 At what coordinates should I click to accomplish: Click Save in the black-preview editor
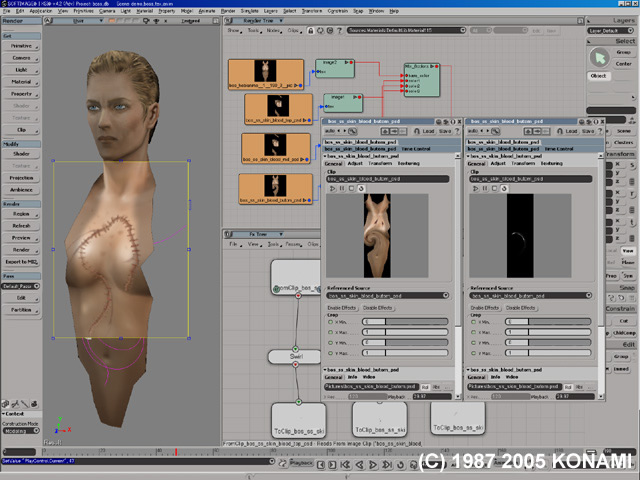click(x=588, y=131)
